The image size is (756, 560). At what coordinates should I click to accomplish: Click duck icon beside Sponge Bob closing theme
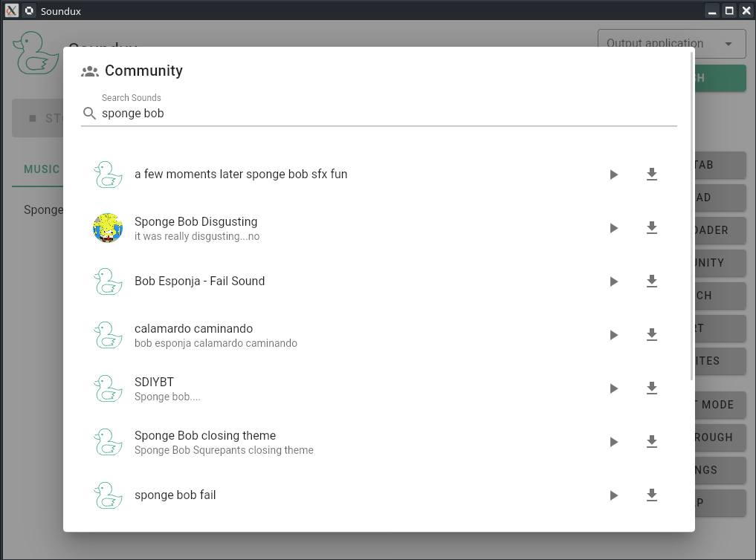[x=108, y=442]
